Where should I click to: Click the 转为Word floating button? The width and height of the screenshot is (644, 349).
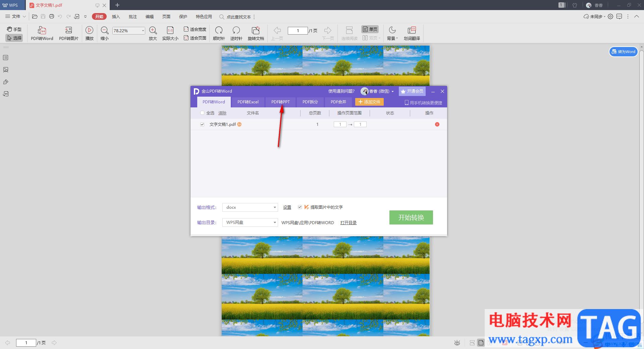click(623, 52)
